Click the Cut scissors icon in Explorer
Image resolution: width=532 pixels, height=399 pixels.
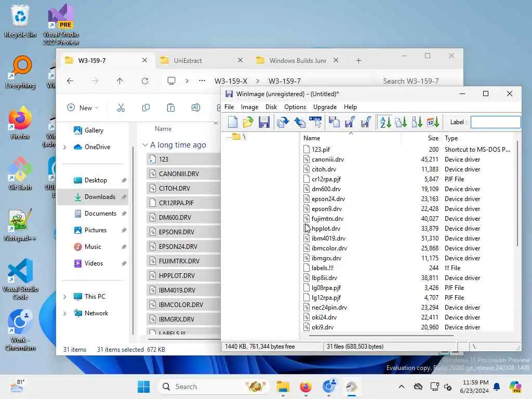(121, 108)
